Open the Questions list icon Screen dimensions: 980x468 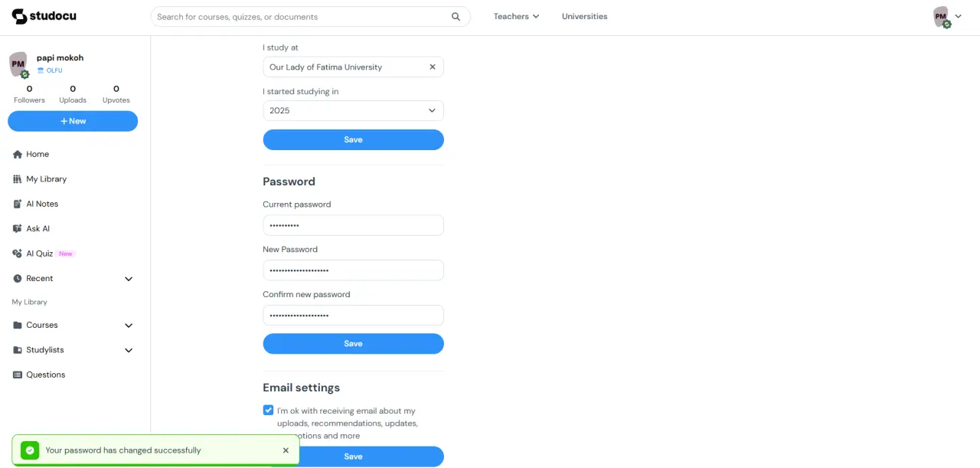pyautogui.click(x=18, y=375)
